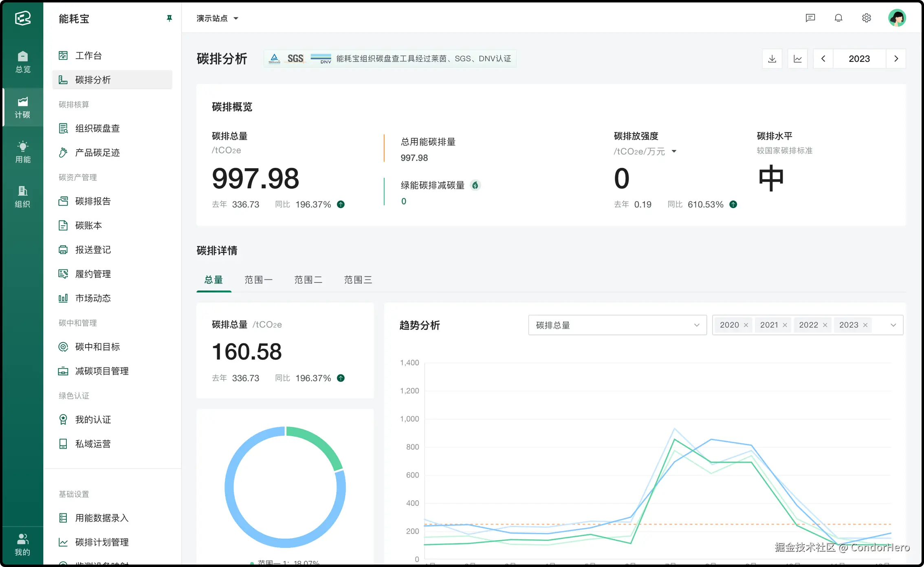Open 碳中和目标 menu item
This screenshot has height=567, width=924.
pos(112,347)
